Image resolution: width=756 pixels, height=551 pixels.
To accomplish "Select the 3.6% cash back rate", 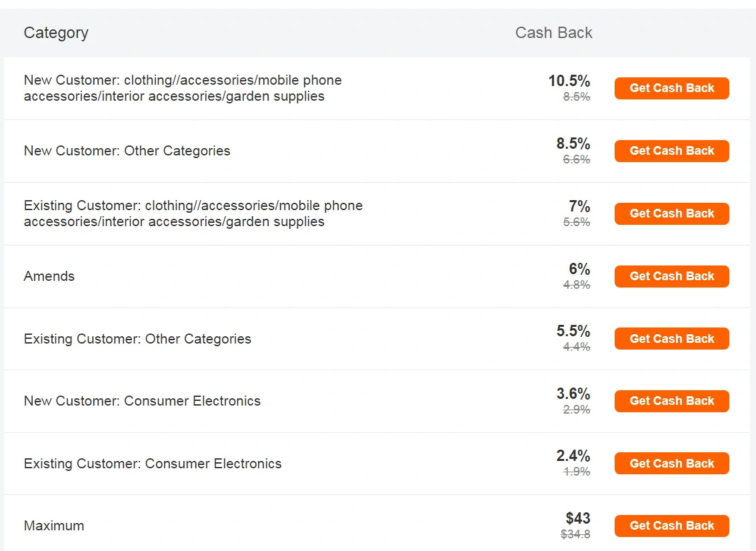I will point(573,394).
